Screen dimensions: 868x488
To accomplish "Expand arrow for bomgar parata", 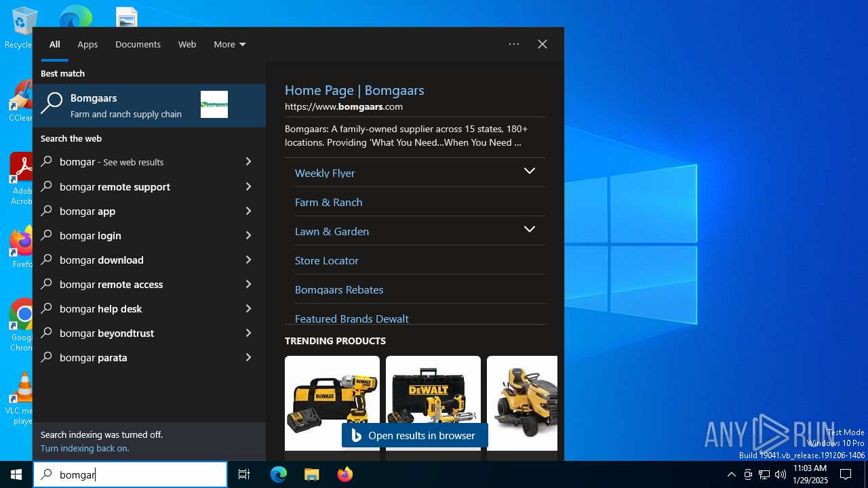I will pyautogui.click(x=248, y=357).
